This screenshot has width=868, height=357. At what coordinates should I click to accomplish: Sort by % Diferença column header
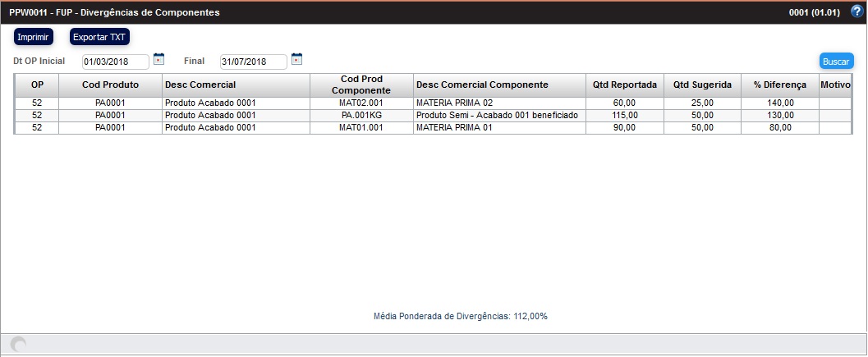[779, 85]
